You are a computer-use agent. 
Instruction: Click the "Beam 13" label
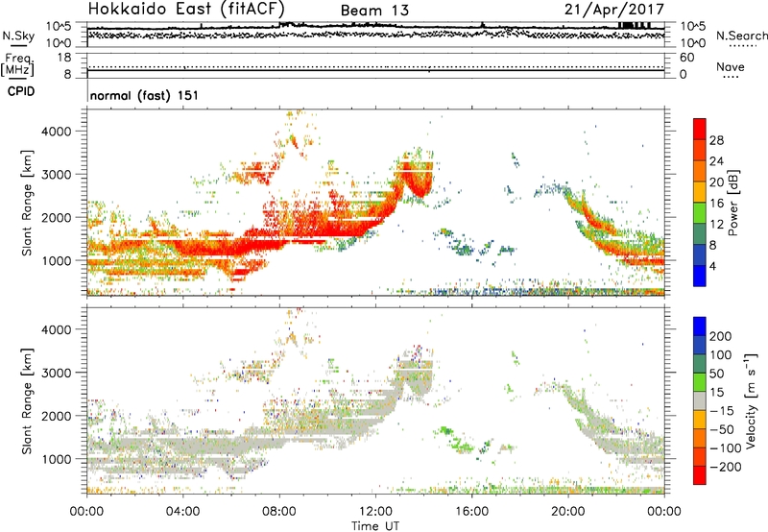374,11
